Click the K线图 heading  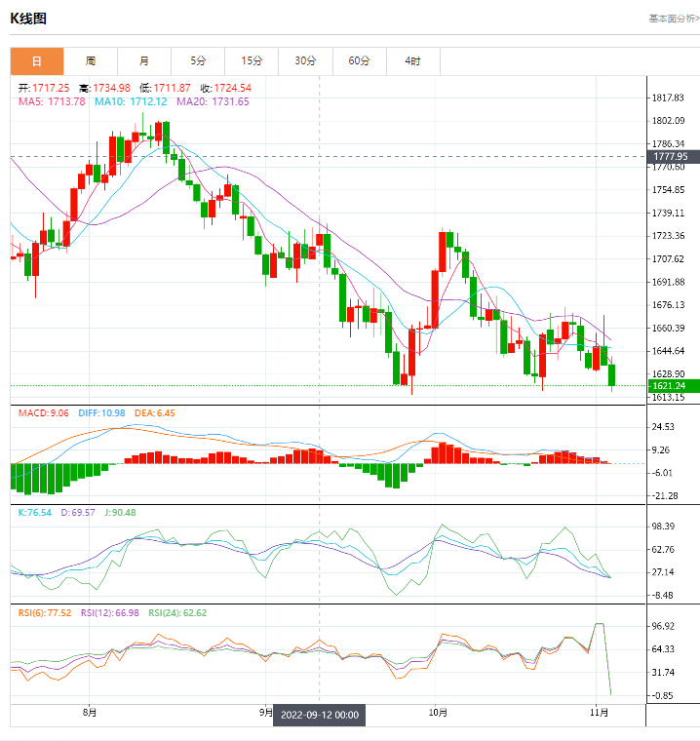click(28, 19)
